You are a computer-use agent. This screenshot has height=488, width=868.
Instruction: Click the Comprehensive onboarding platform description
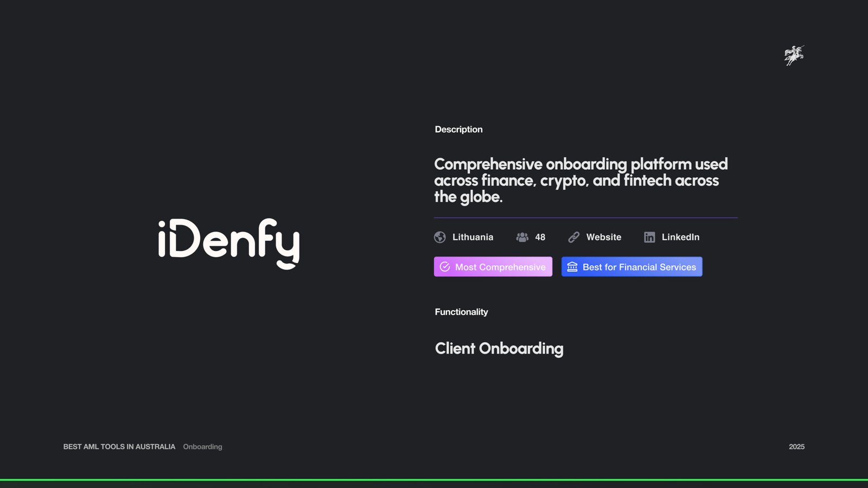[580, 180]
